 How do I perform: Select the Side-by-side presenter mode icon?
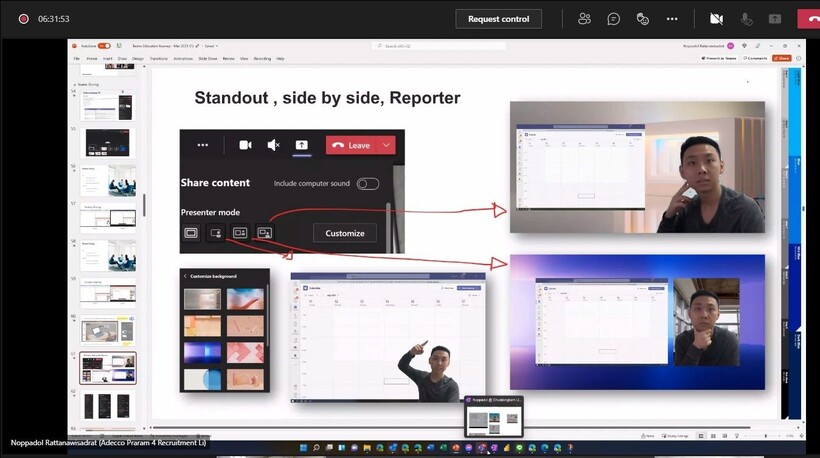(x=240, y=233)
